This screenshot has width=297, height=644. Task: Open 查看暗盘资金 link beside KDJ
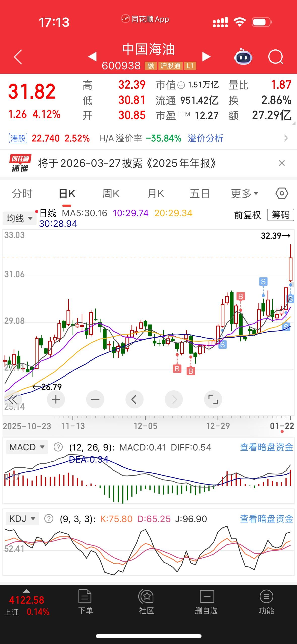267,519
